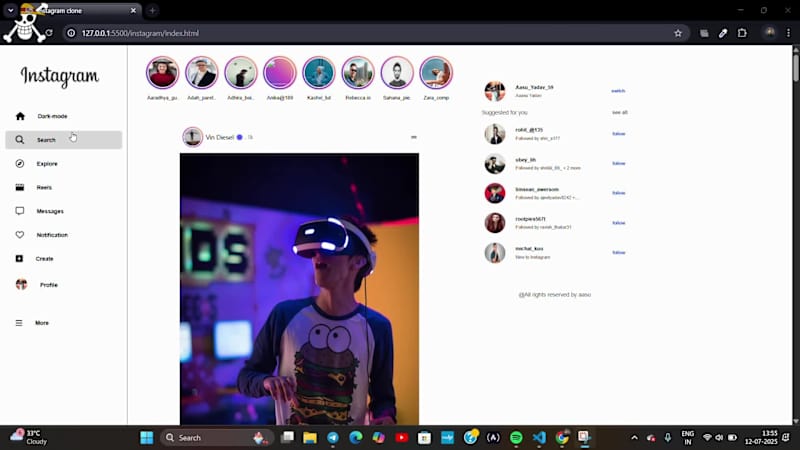Open a new browser tab
The width and height of the screenshot is (800, 450).
pos(152,11)
